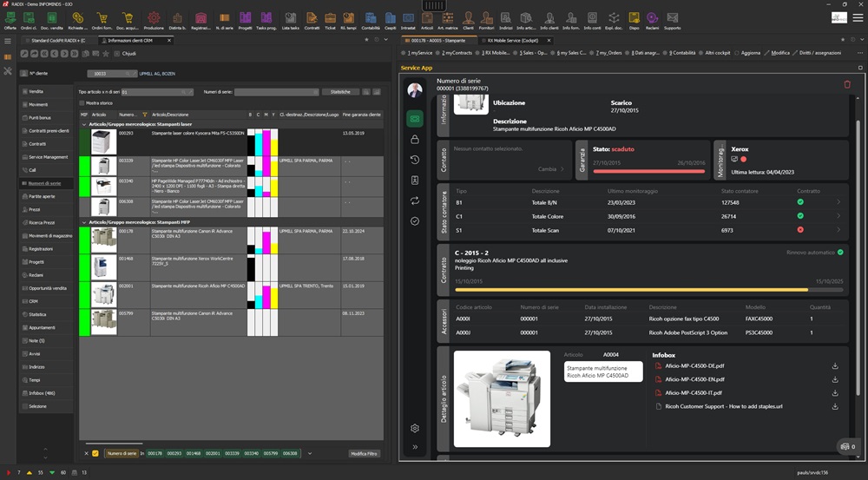The height and width of the screenshot is (480, 868).
Task: Toggle the Rinnovo automatico indicator
Action: [840, 253]
